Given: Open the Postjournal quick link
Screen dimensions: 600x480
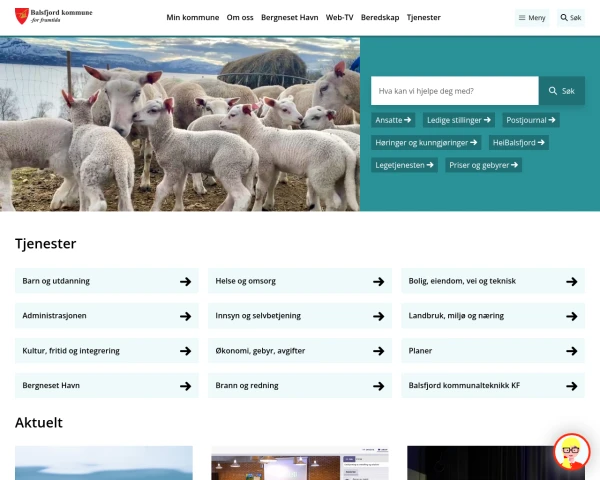Looking at the screenshot, I should pos(531,120).
